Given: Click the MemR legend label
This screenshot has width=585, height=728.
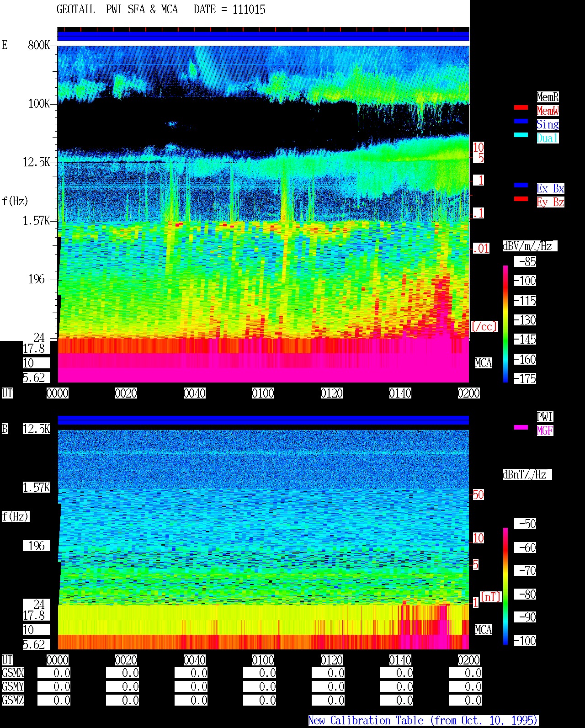Looking at the screenshot, I should point(548,97).
